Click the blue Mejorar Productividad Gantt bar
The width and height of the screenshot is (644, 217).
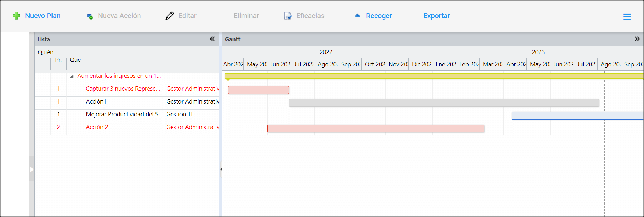(x=578, y=116)
